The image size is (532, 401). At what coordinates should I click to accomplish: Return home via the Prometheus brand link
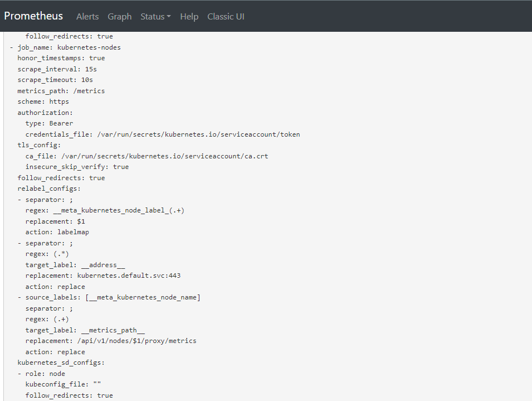tap(33, 16)
